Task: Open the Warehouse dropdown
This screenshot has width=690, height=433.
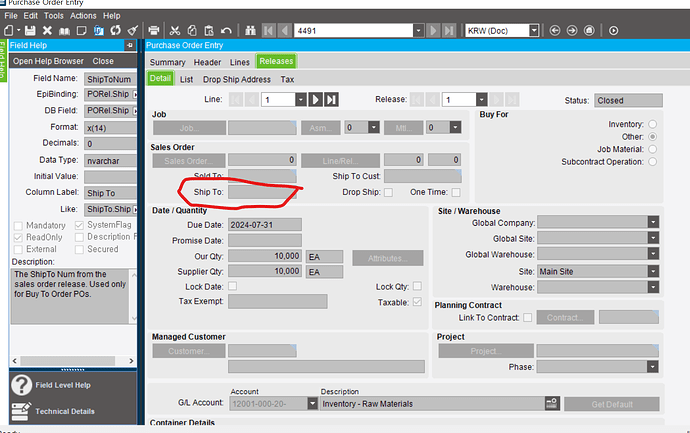Action: click(653, 287)
